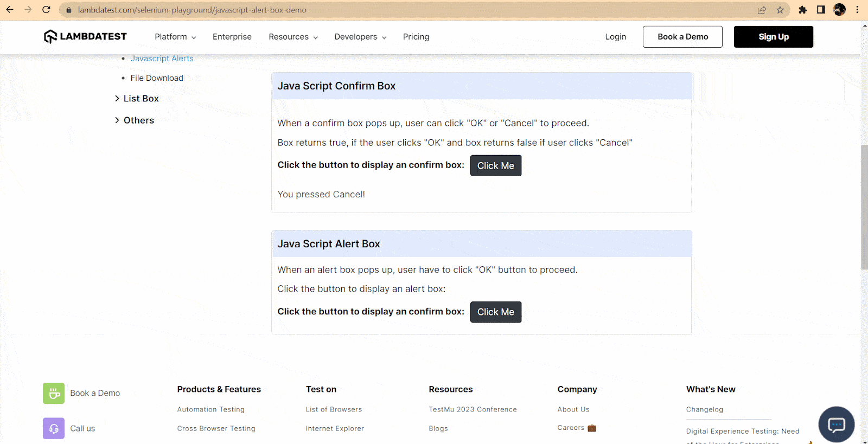Open the Developers dropdown menu
The height and width of the screenshot is (444, 868).
point(360,37)
